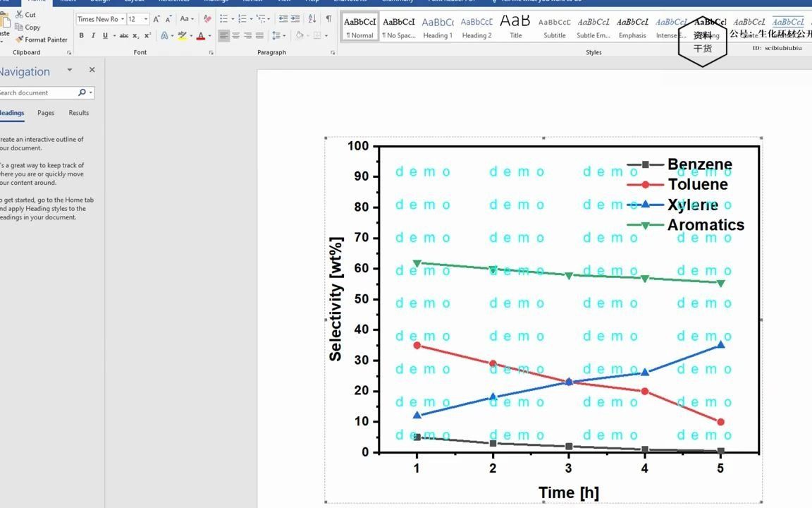812x508 pixels.
Task: Align text left
Action: coord(223,36)
